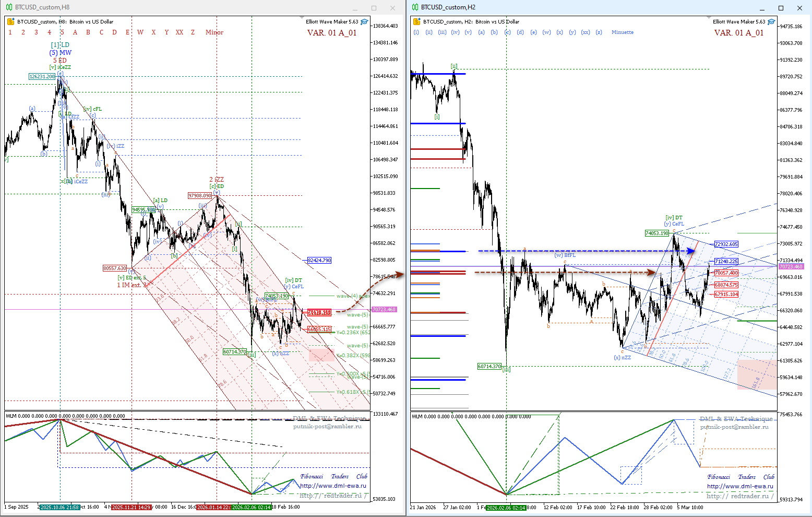
Task: Click the red 2025.11.21 14:29 time marker
Action: coord(131,507)
